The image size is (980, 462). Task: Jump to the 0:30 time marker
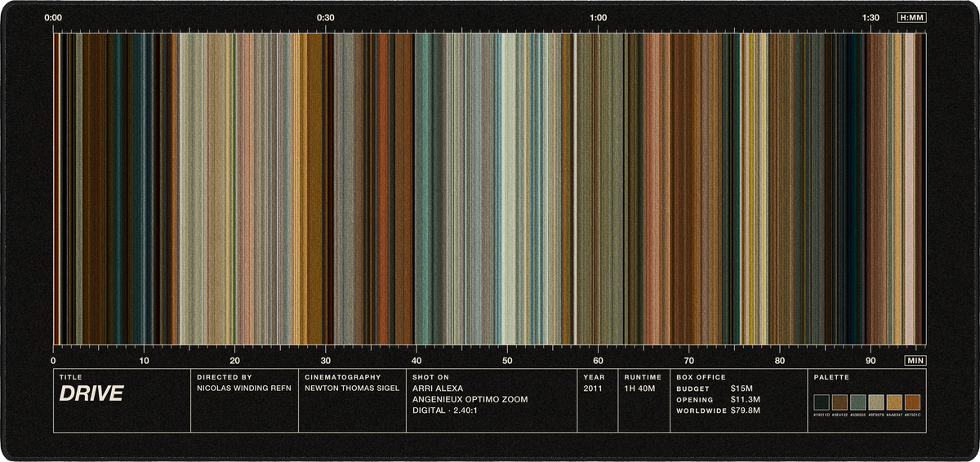(326, 17)
